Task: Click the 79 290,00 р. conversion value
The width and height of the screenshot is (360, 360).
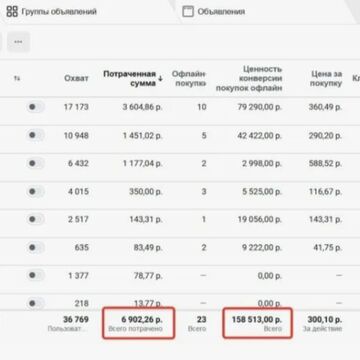Action: click(259, 107)
